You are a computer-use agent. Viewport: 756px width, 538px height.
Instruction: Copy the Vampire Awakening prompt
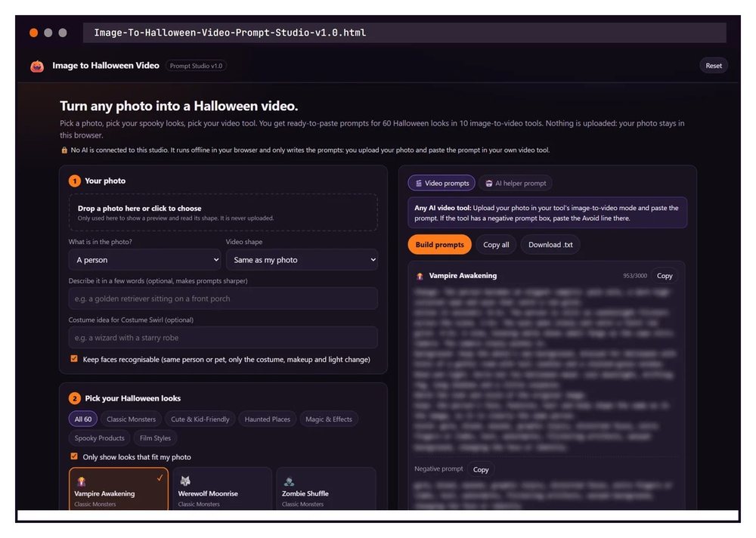point(665,276)
